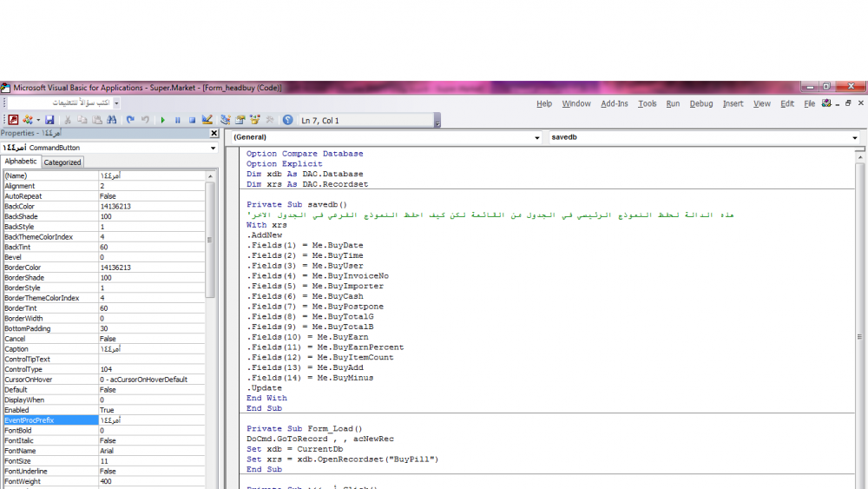The height and width of the screenshot is (489, 868).
Task: Select the EventProcPrefix property row
Action: pos(104,420)
